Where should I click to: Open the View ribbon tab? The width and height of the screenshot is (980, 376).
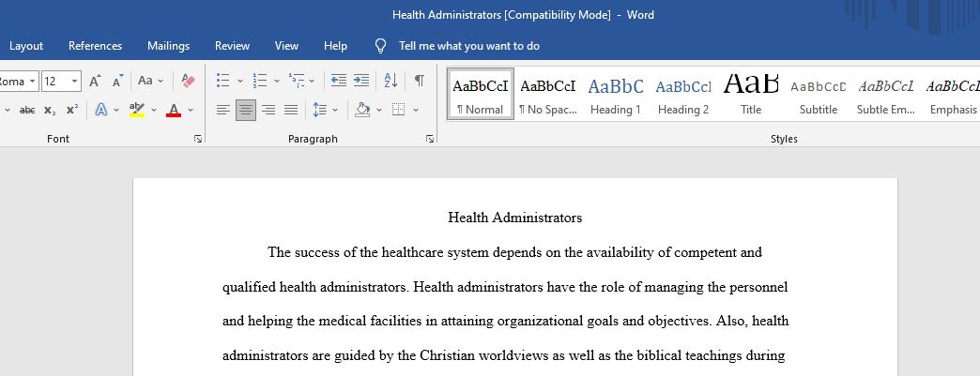[286, 46]
